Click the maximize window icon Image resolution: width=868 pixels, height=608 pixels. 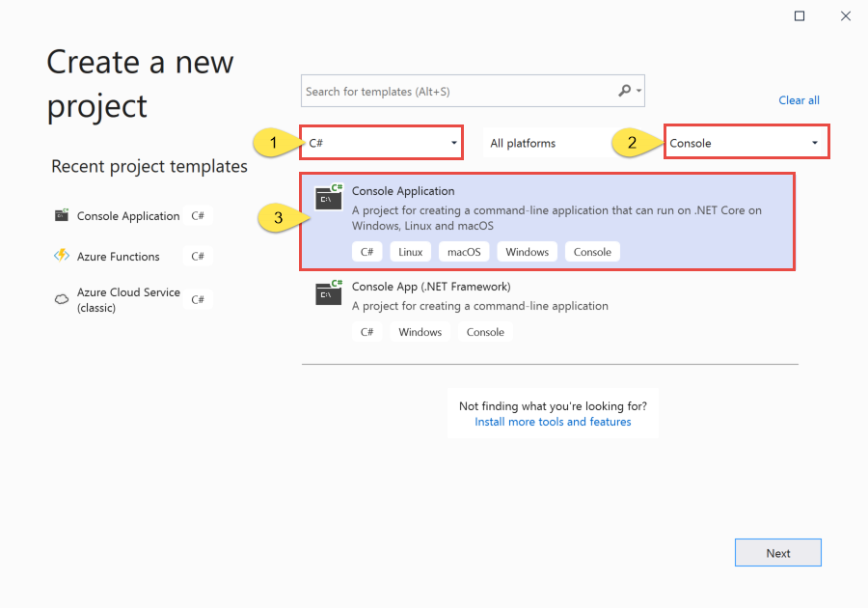(800, 16)
